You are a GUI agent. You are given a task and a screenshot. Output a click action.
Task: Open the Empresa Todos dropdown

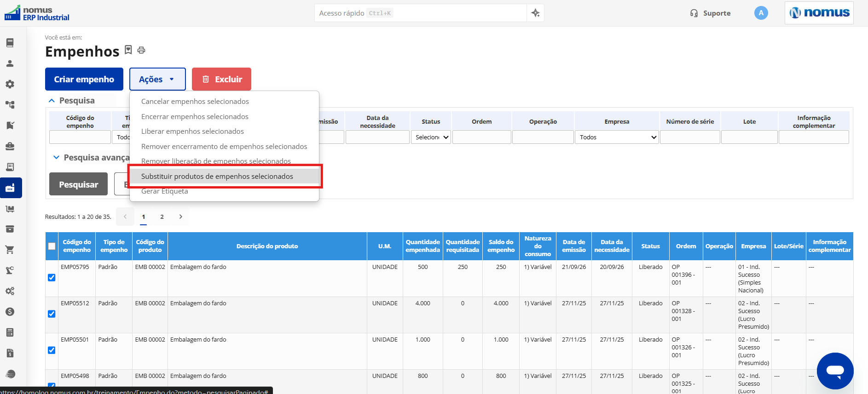pyautogui.click(x=617, y=137)
